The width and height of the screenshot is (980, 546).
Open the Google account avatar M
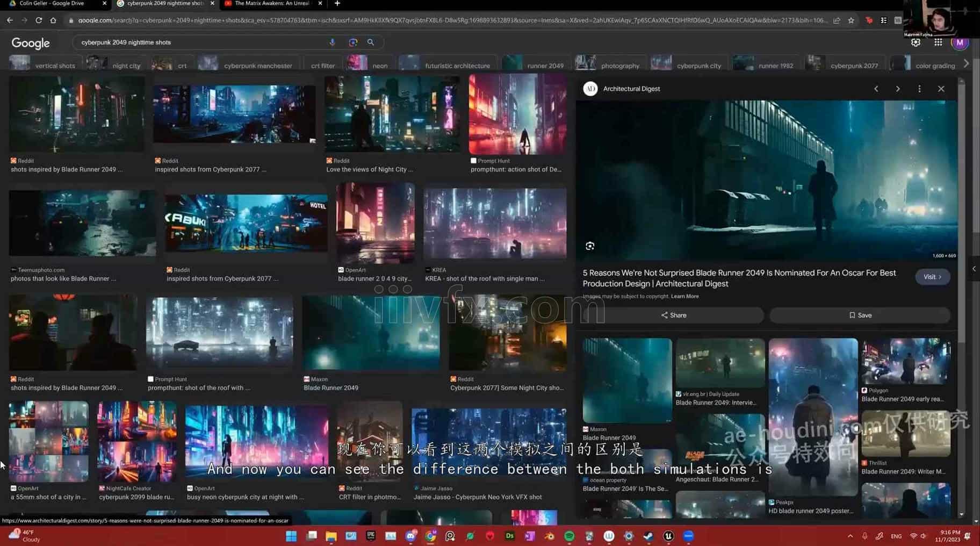[960, 42]
